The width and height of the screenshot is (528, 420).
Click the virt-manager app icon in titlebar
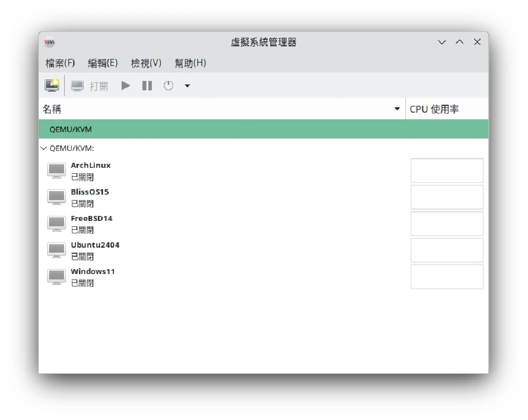click(49, 42)
